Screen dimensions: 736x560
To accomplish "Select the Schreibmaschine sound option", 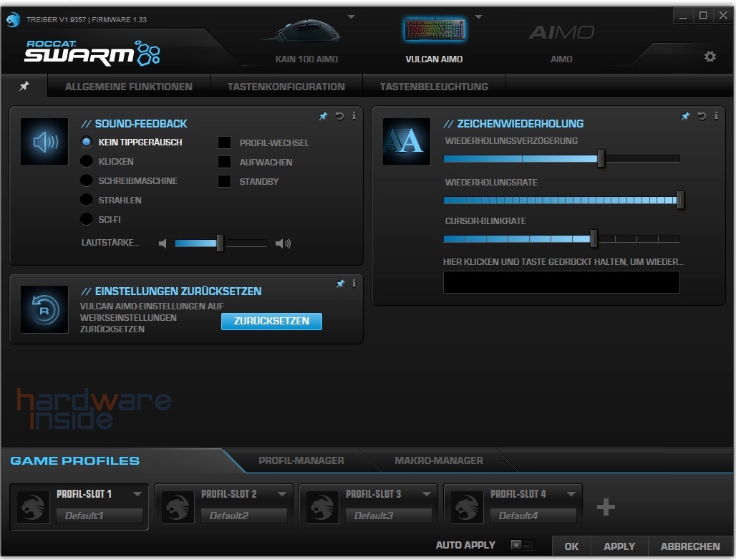I will [x=86, y=180].
